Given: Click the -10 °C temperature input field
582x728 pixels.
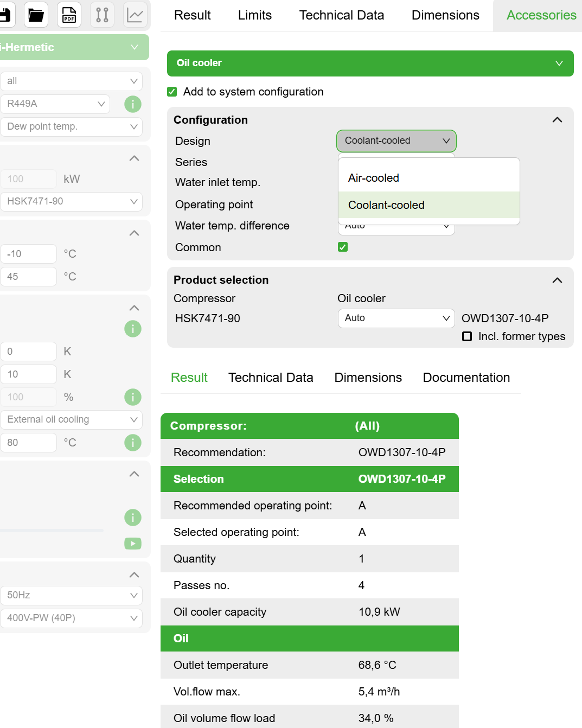Looking at the screenshot, I should (29, 254).
